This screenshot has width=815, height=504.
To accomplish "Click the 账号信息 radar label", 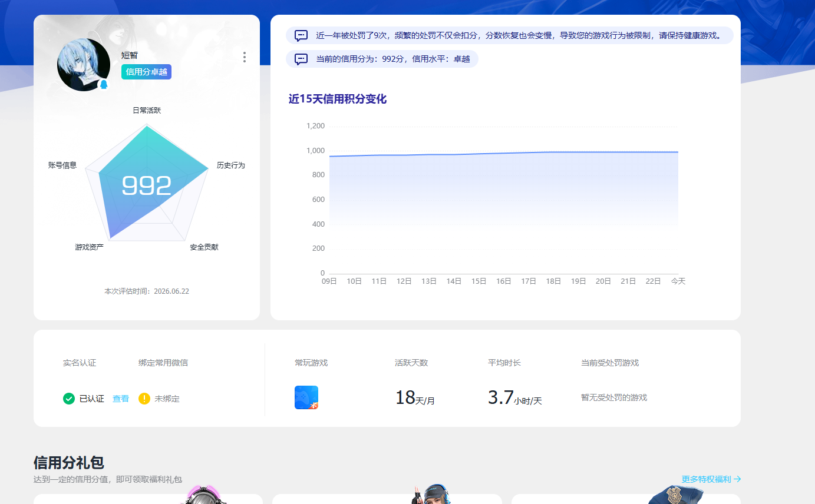I will [x=62, y=165].
